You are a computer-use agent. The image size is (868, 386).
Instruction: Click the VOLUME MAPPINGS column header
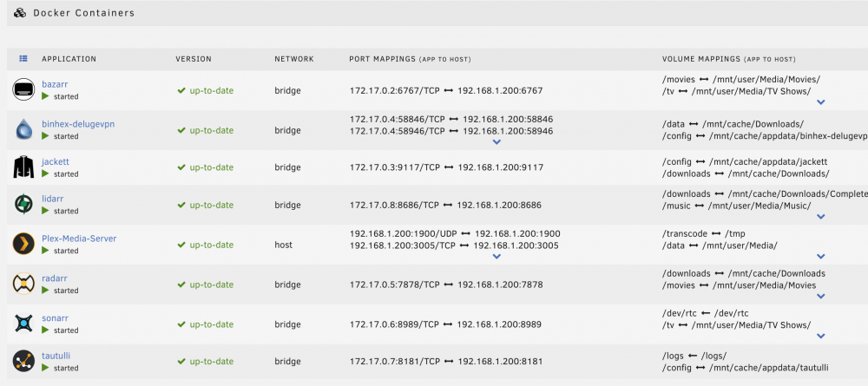[x=728, y=59]
